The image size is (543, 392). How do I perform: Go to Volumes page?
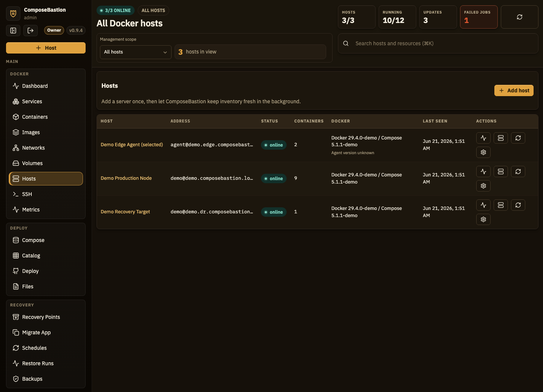click(46, 163)
